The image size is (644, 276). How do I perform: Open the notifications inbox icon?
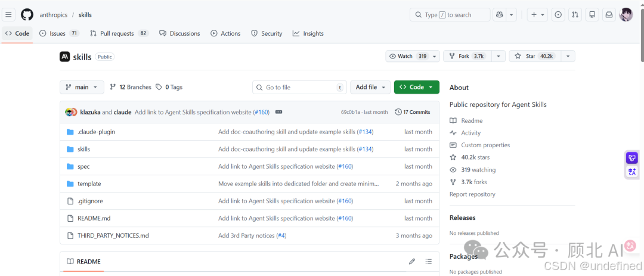click(609, 15)
